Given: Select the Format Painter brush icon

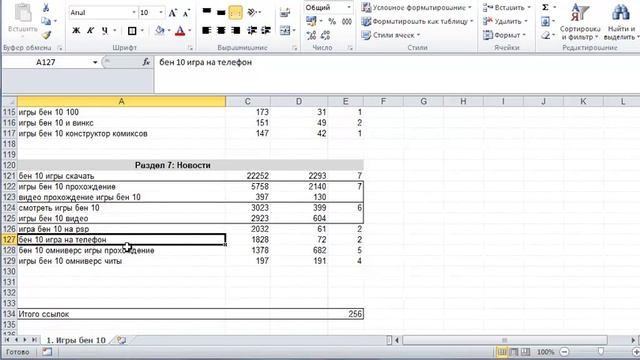Looking at the screenshot, I should [46, 35].
